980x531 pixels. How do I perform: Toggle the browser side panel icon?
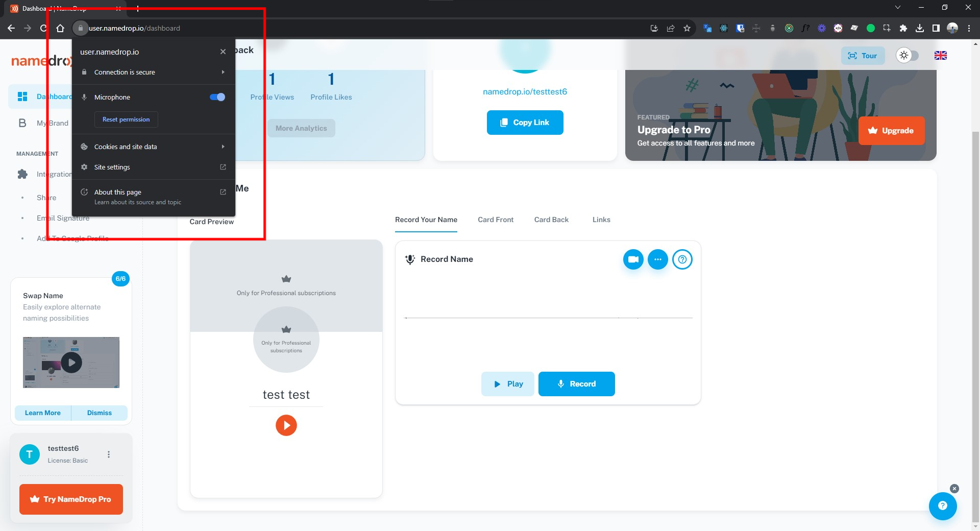936,28
